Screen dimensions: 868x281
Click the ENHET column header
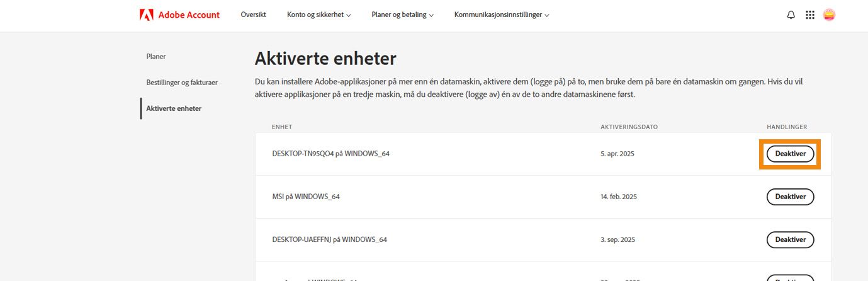click(281, 127)
